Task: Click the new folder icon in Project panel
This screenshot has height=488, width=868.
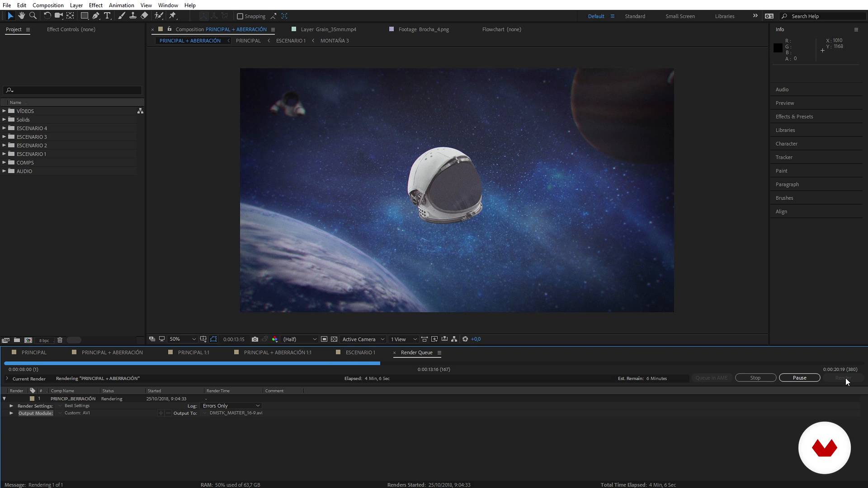Action: click(17, 340)
